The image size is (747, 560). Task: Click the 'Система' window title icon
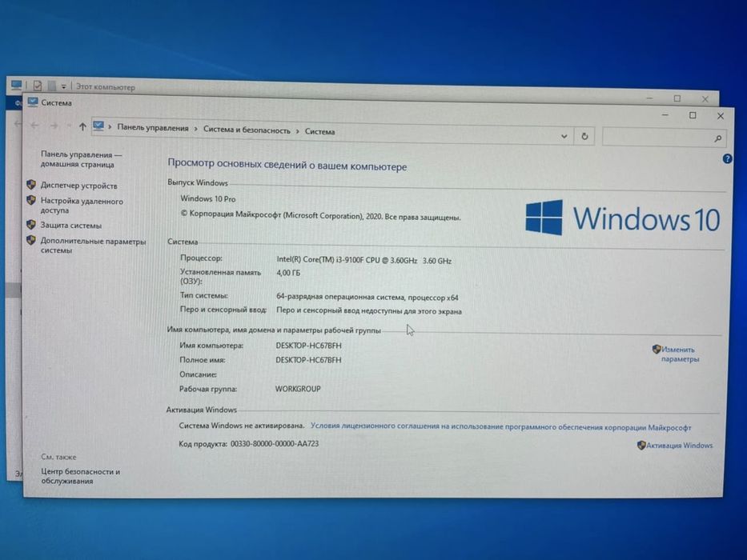coord(33,102)
